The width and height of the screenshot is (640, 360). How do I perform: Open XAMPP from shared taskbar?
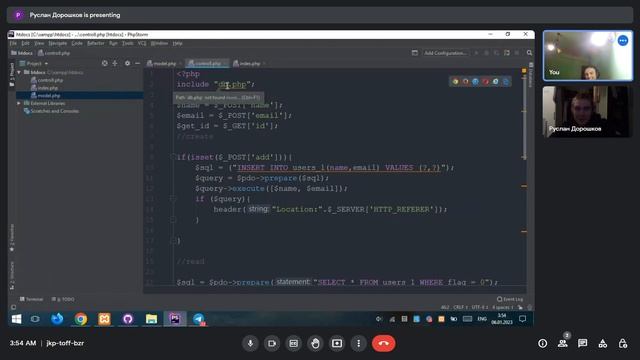tap(104, 319)
